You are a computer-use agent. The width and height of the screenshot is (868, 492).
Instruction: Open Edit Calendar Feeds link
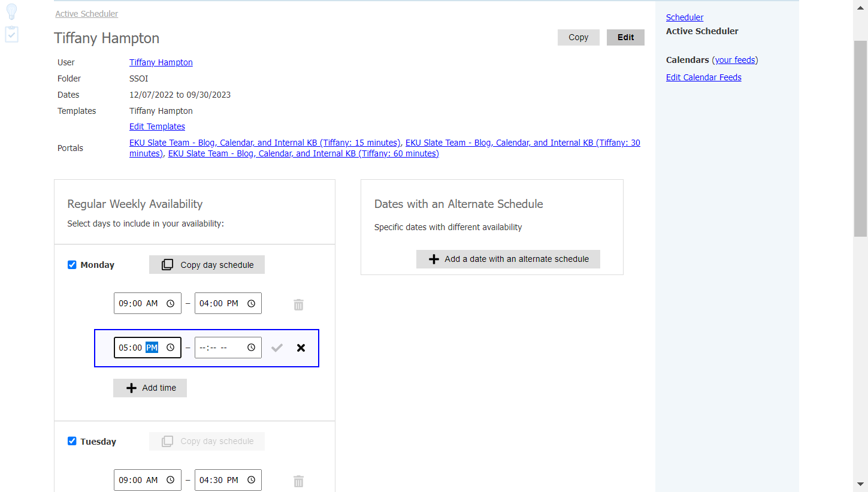point(704,77)
